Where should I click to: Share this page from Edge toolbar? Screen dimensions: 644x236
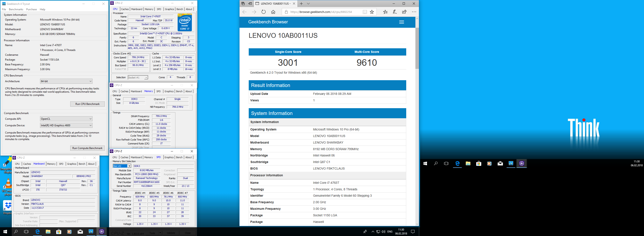tap(404, 12)
